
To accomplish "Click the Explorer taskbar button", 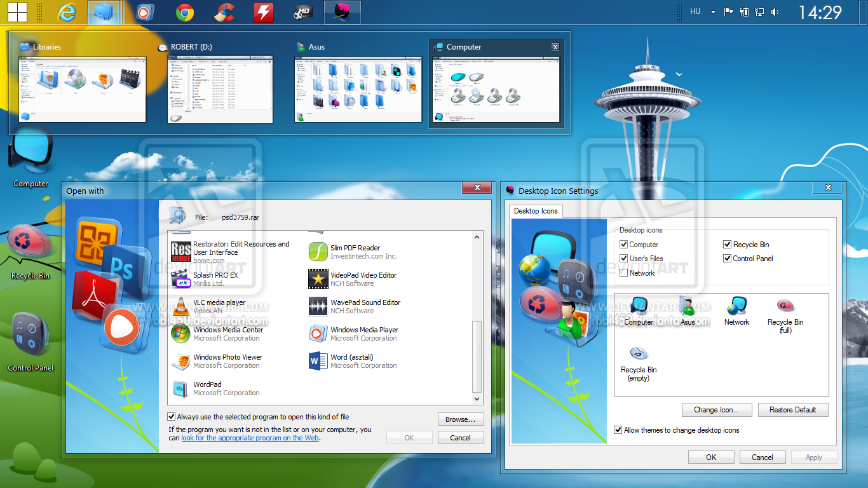I will click(x=104, y=11).
